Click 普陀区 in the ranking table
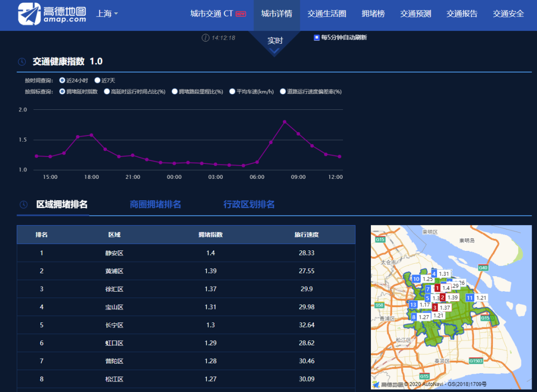 tap(114, 361)
